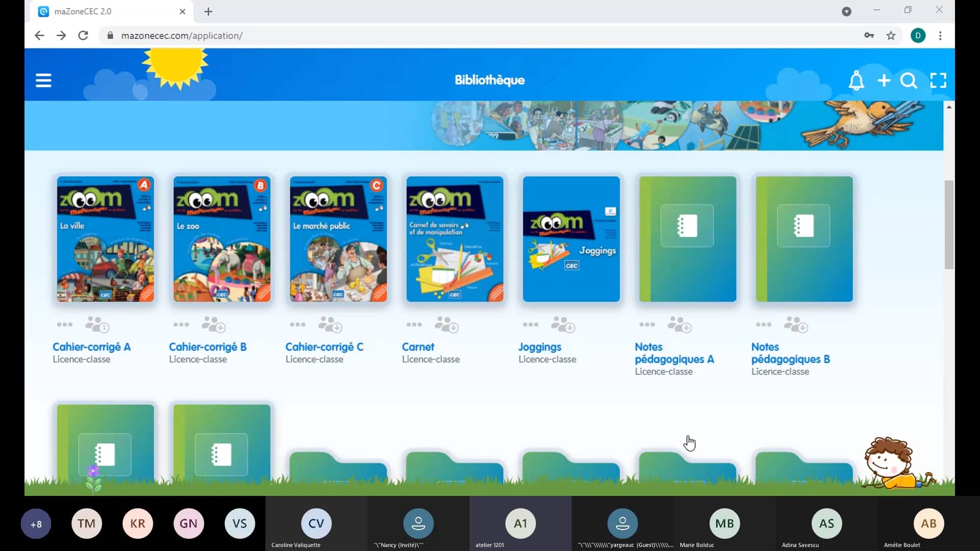This screenshot has height=551, width=980.
Task: Bookmark this page with star icon
Action: click(891, 36)
